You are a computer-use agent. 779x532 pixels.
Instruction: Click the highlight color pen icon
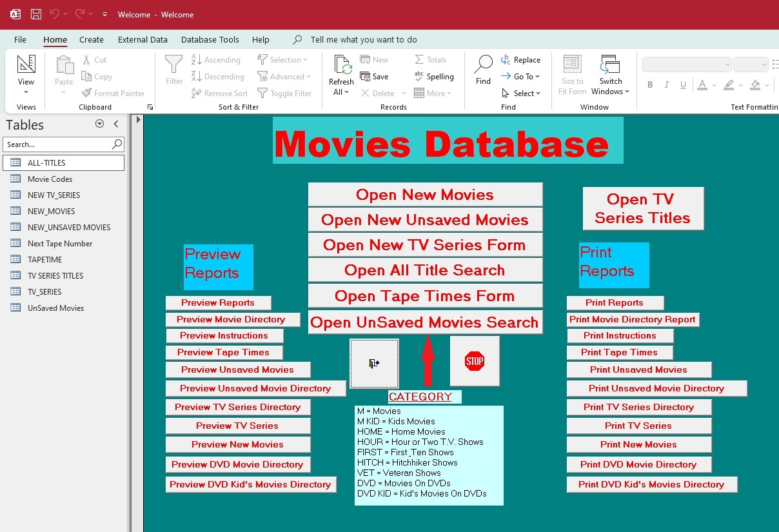click(x=729, y=84)
